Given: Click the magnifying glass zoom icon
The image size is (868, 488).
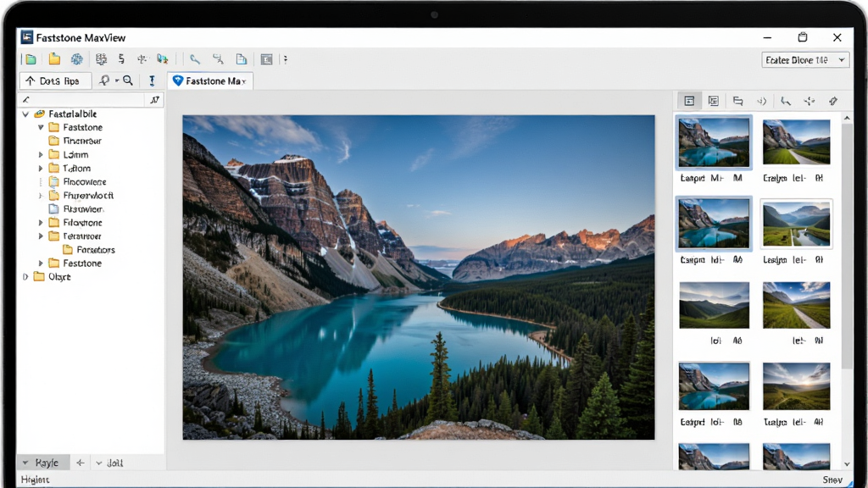Looking at the screenshot, I should click(129, 80).
